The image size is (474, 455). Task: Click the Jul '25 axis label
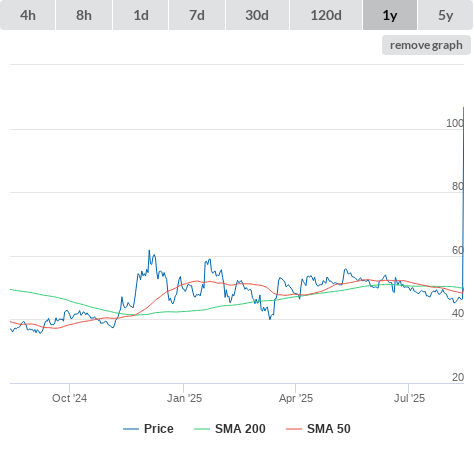tap(409, 398)
